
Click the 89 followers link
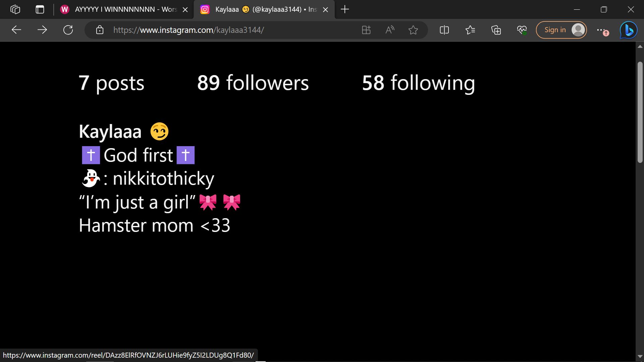(x=253, y=83)
